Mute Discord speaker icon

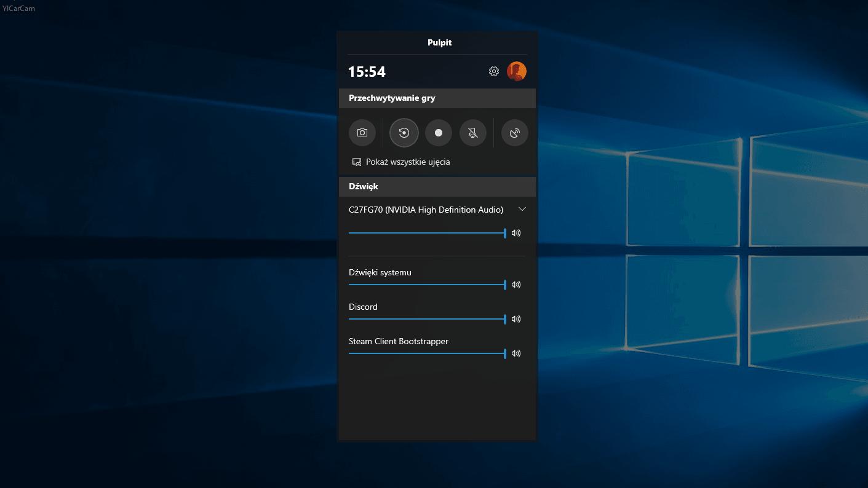tap(516, 319)
